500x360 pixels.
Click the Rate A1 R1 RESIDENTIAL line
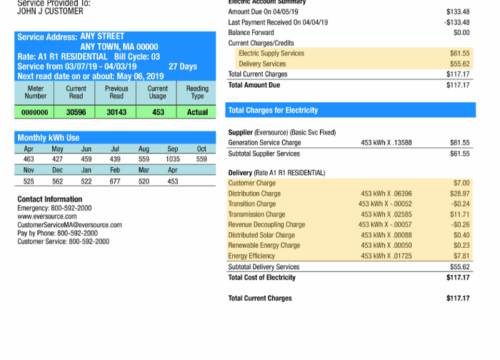(x=62, y=57)
